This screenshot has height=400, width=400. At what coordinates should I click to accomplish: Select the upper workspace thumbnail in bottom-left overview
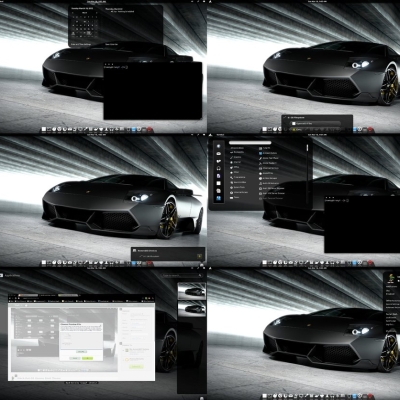tap(192, 291)
